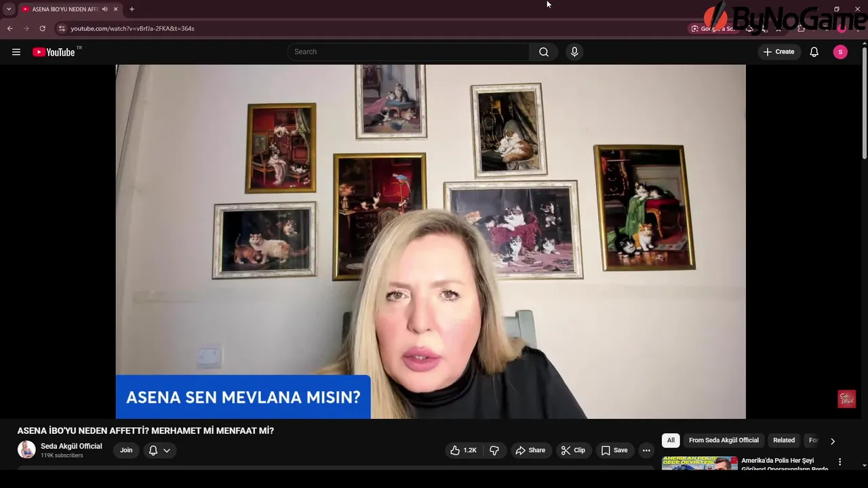The image size is (868, 488).
Task: Focus the YouTube search field
Action: [x=409, y=52]
